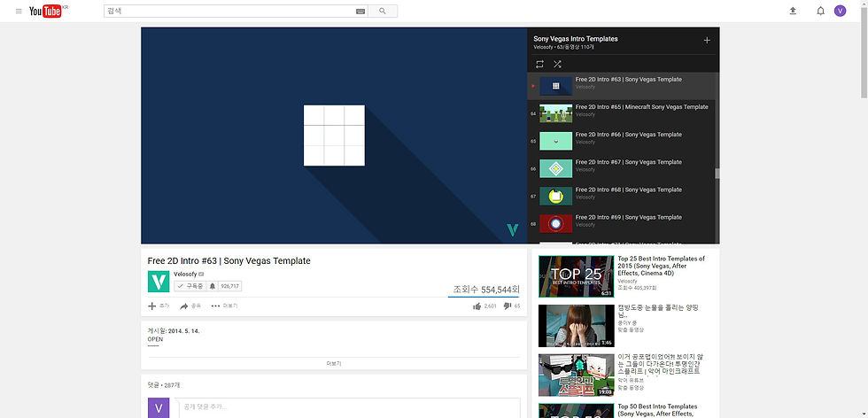The height and width of the screenshot is (418, 868).
Task: Play Free 2D Intro #69 playlist item
Action: [621, 224]
